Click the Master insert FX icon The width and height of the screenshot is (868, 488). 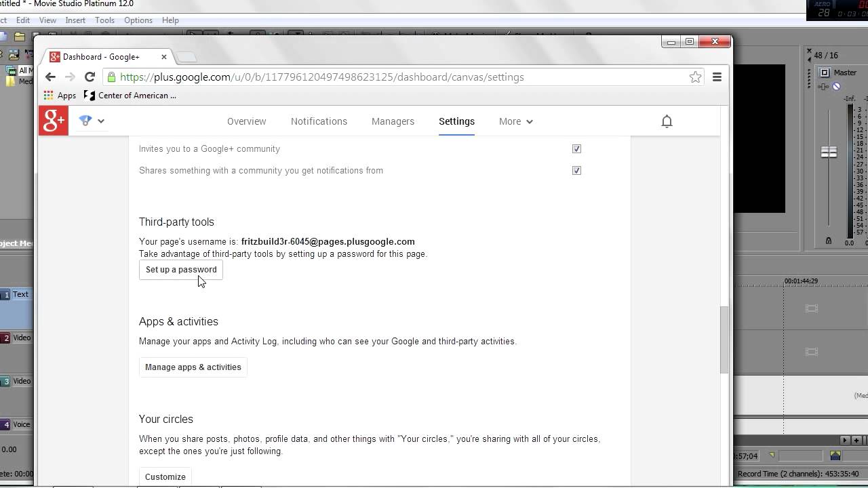click(x=824, y=86)
